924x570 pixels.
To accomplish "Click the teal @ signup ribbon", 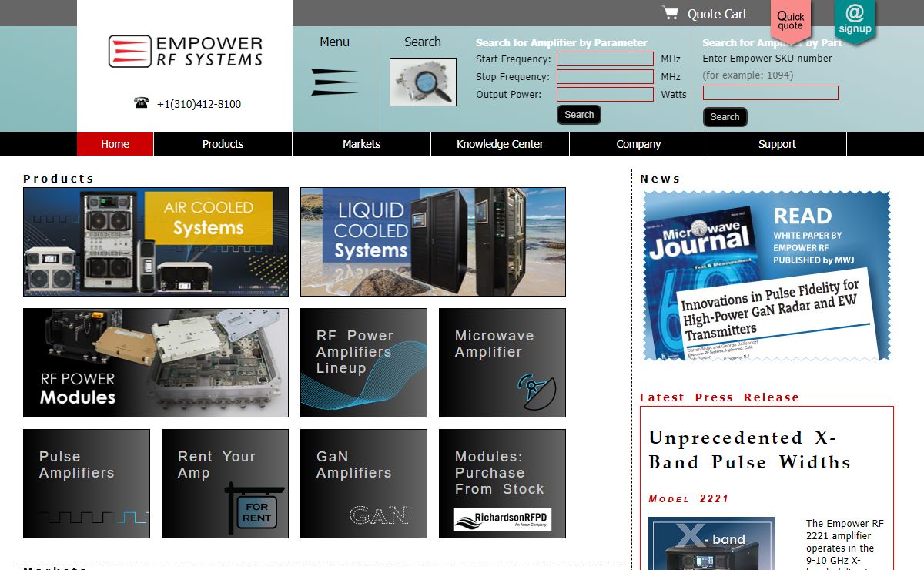I will tap(855, 20).
